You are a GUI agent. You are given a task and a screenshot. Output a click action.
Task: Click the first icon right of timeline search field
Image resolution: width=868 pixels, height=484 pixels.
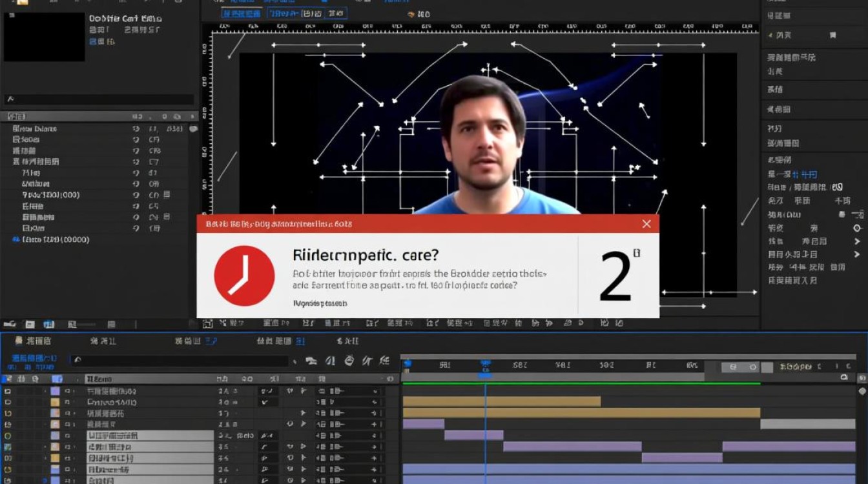pyautogui.click(x=311, y=361)
